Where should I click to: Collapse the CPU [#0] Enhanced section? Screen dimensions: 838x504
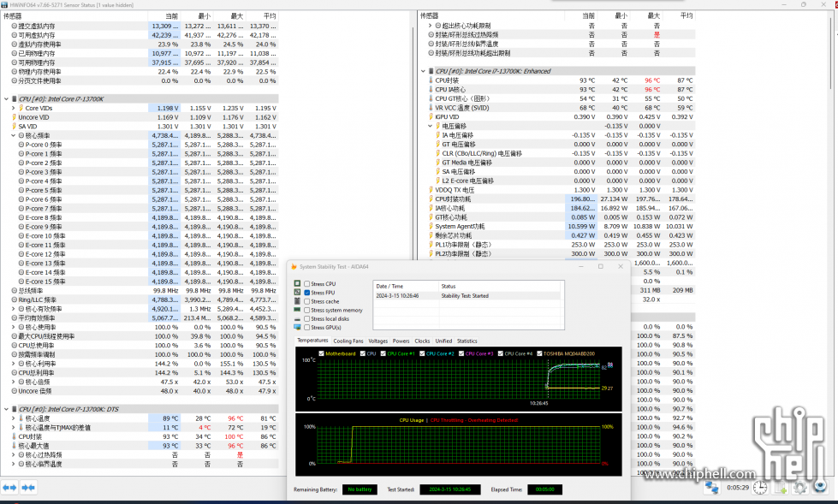click(x=423, y=71)
